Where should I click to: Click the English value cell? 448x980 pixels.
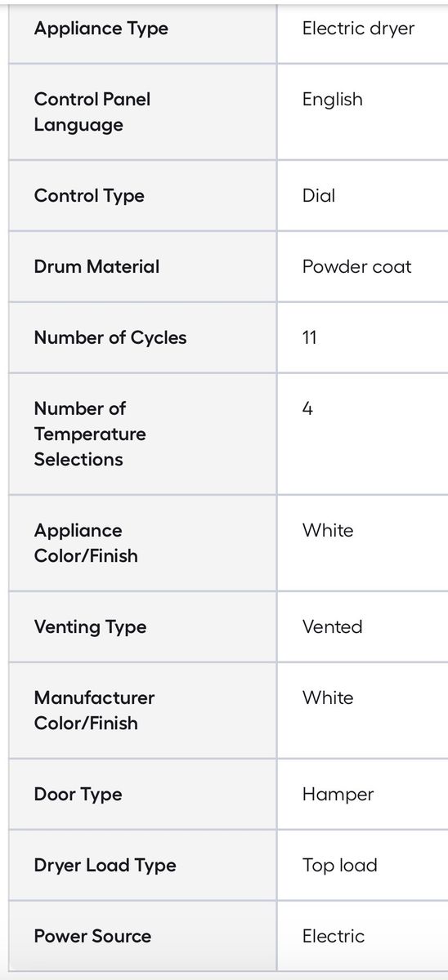tap(332, 100)
